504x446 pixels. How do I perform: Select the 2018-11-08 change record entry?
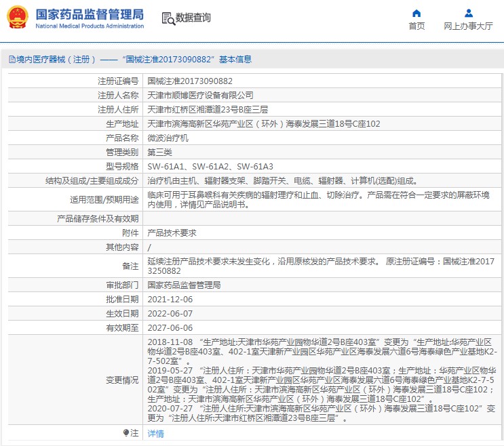coord(322,351)
